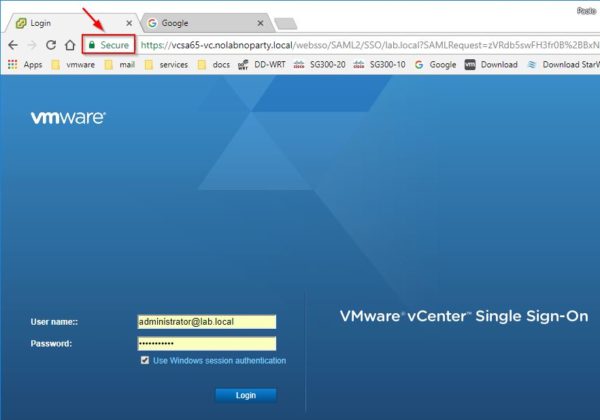Screen dimensions: 600x420
Task: Open the Download bookmark with vm icon
Action: pyautogui.click(x=491, y=65)
